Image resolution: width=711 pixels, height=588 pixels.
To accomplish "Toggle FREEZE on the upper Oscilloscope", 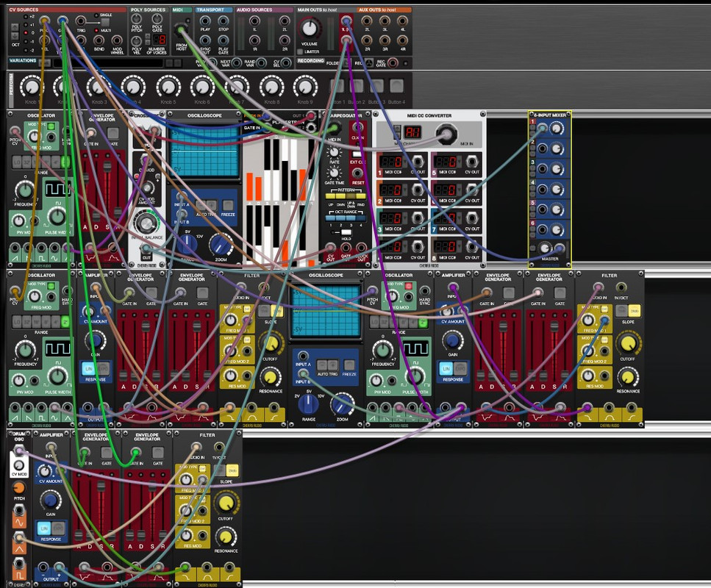I will tap(228, 205).
